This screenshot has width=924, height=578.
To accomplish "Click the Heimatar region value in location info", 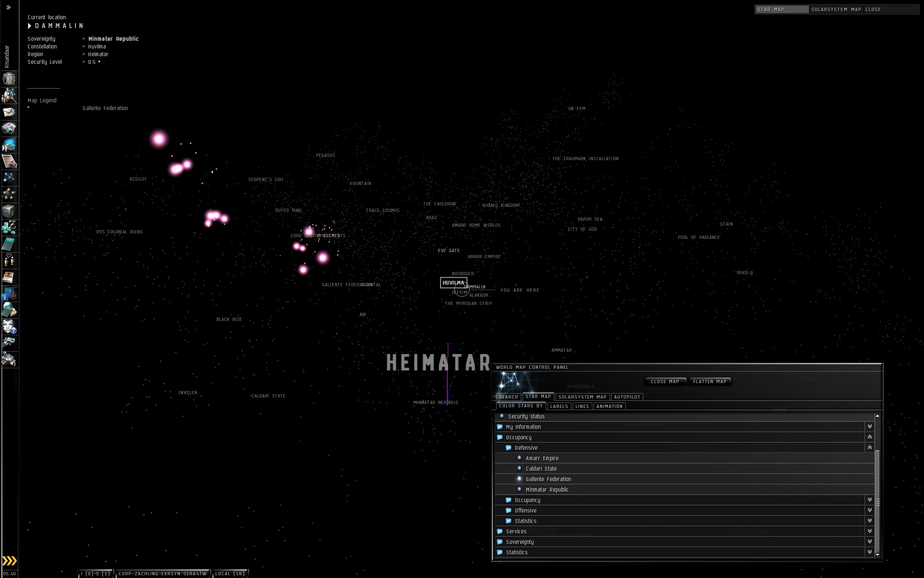I will [x=98, y=54].
